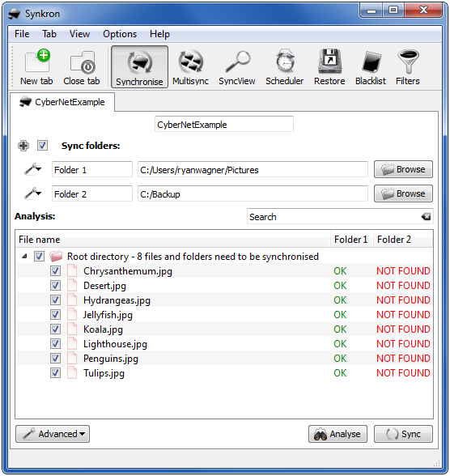
Task: Open SyncView with the magnifier icon
Action: 236,67
